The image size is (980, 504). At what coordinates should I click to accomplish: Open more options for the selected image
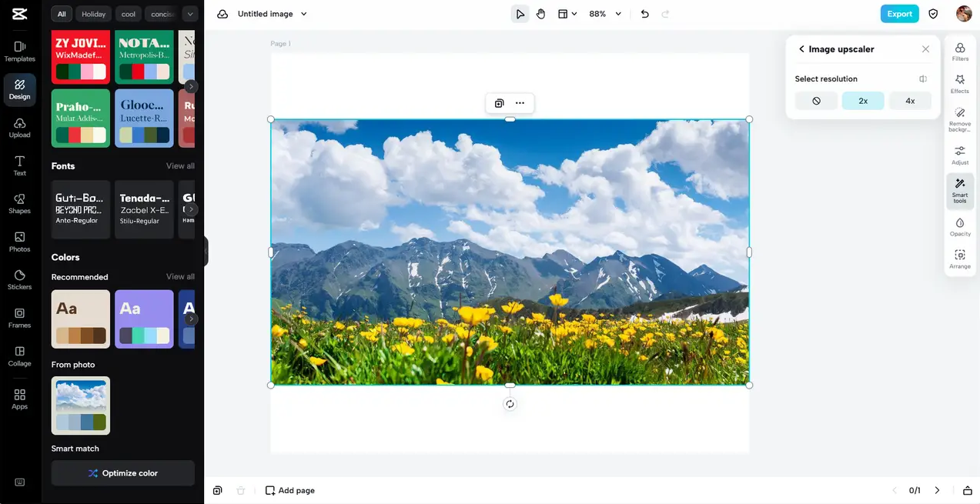pos(520,103)
